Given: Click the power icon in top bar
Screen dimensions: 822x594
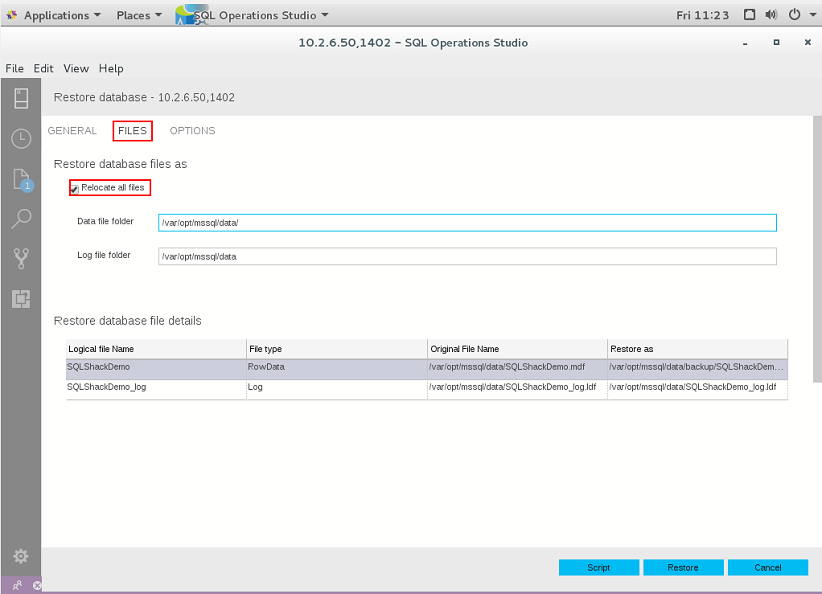Looking at the screenshot, I should (795, 15).
